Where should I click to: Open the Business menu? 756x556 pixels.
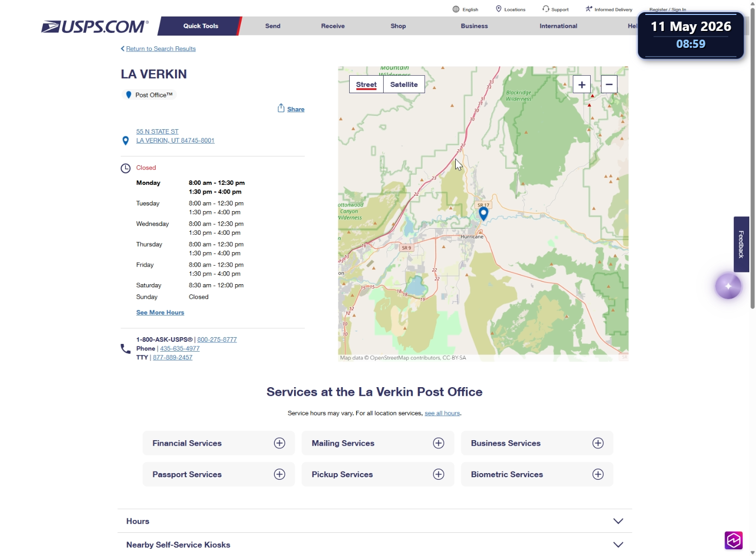474,26
